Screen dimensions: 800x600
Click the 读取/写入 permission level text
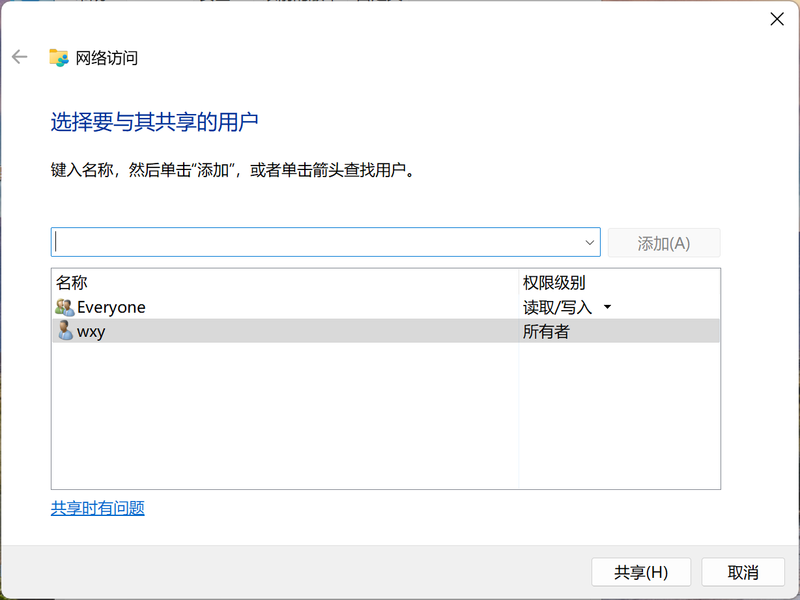pyautogui.click(x=557, y=307)
